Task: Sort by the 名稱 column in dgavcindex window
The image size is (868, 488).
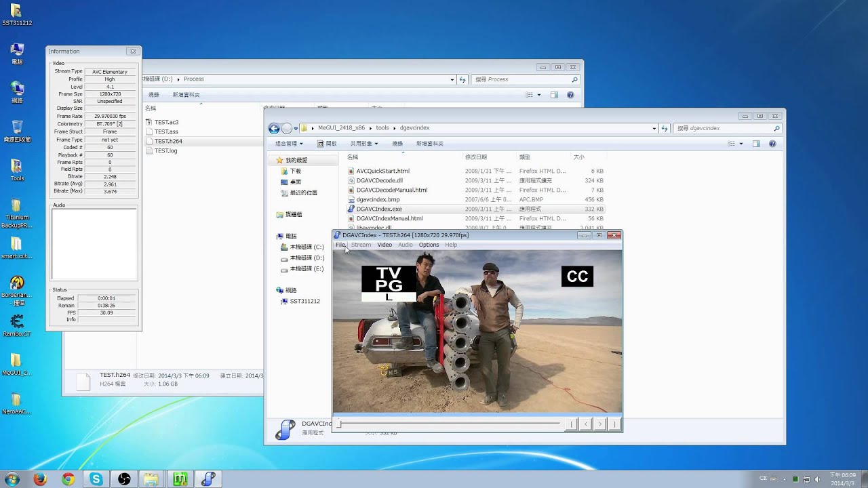Action: click(353, 157)
